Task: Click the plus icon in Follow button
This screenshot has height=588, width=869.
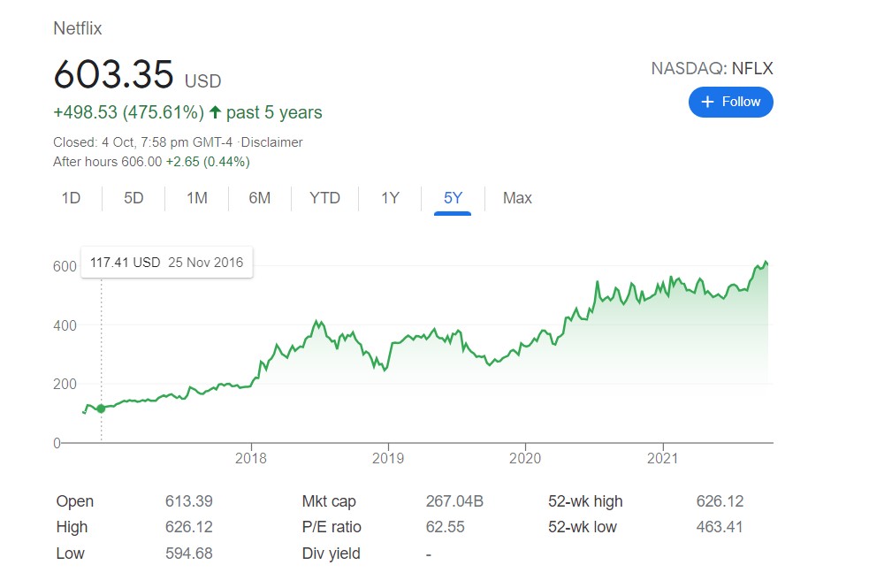Action: tap(707, 102)
